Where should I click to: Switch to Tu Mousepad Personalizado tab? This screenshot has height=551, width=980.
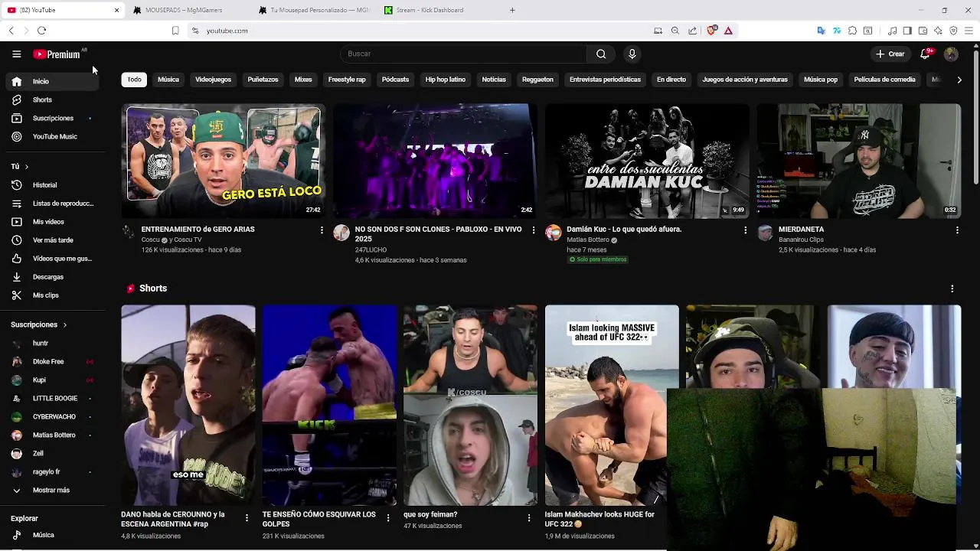pyautogui.click(x=315, y=10)
